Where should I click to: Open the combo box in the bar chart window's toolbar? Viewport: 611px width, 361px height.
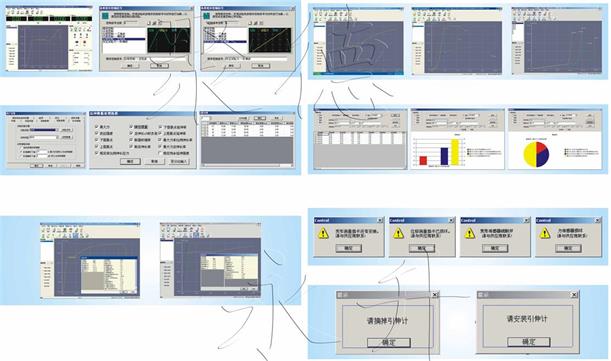point(471,116)
